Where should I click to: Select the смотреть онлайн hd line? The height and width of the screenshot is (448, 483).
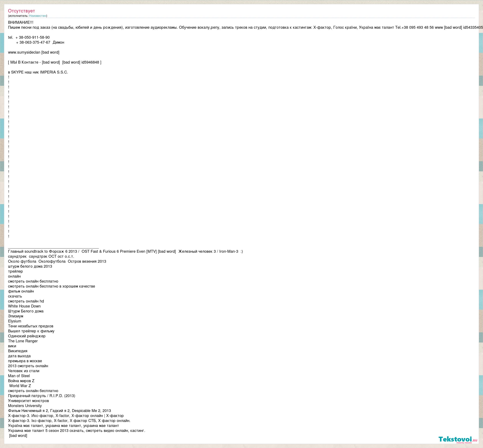pos(26,301)
